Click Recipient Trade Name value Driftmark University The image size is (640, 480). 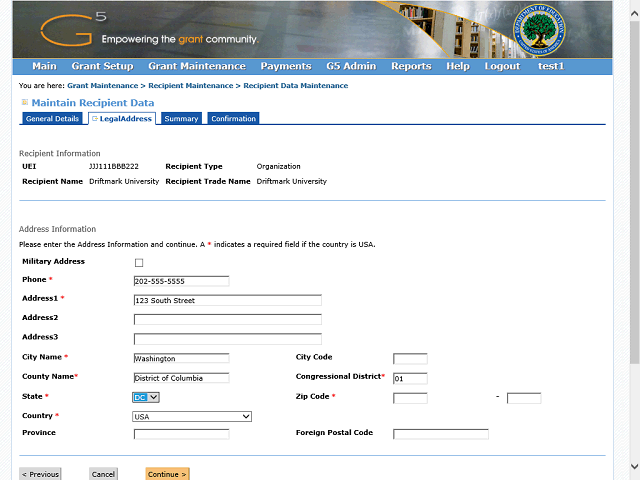(291, 181)
